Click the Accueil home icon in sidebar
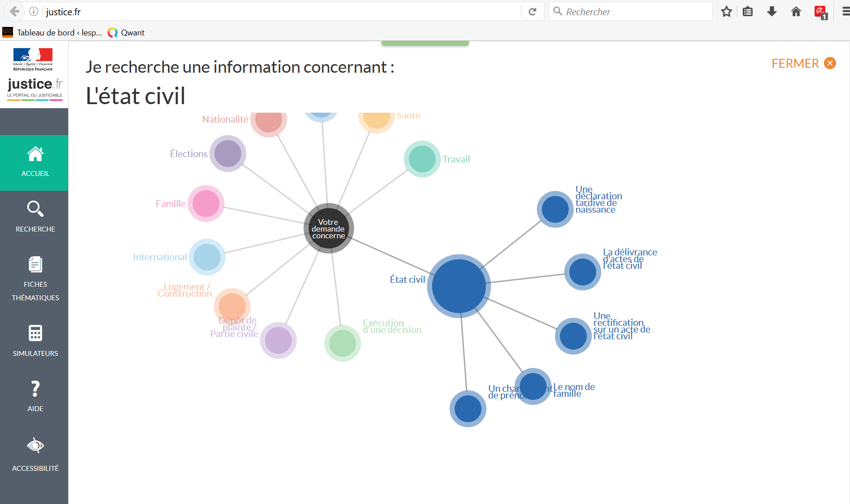850x504 pixels. (35, 155)
